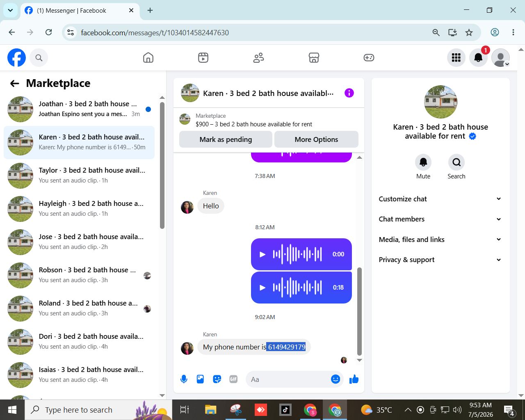Image resolution: width=525 pixels, height=420 pixels.
Task: Play the 0:00 audio clip
Action: 262,254
